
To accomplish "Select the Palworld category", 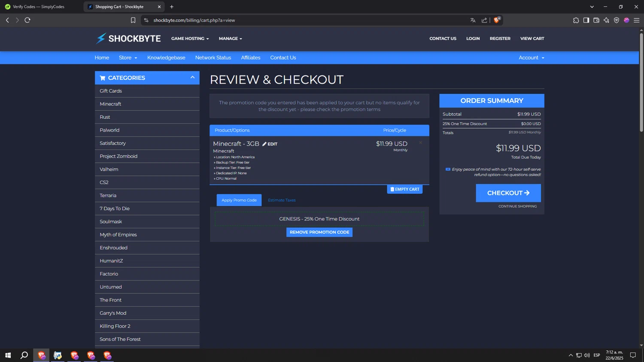I will point(147,130).
